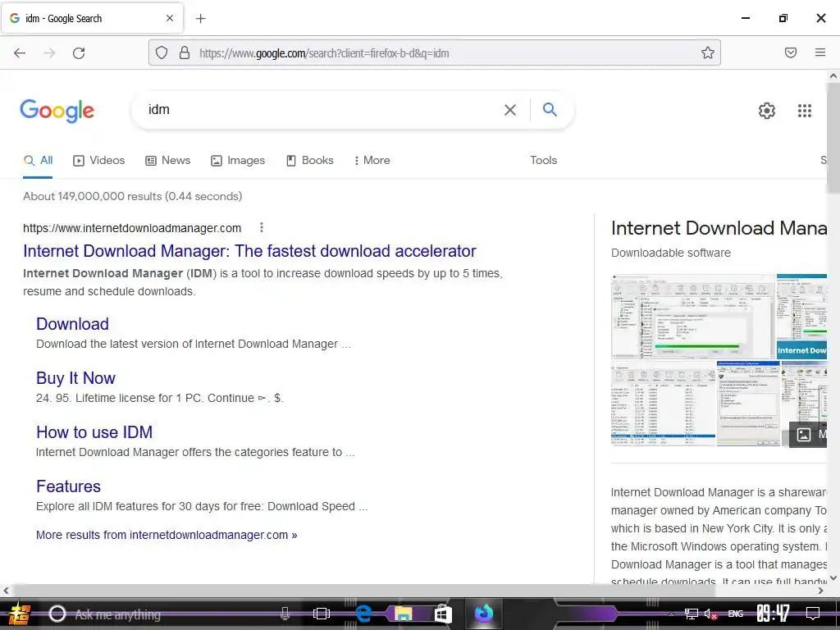Open the Buy It Now sitelink
Viewport: 840px width, 630px height.
coord(75,377)
